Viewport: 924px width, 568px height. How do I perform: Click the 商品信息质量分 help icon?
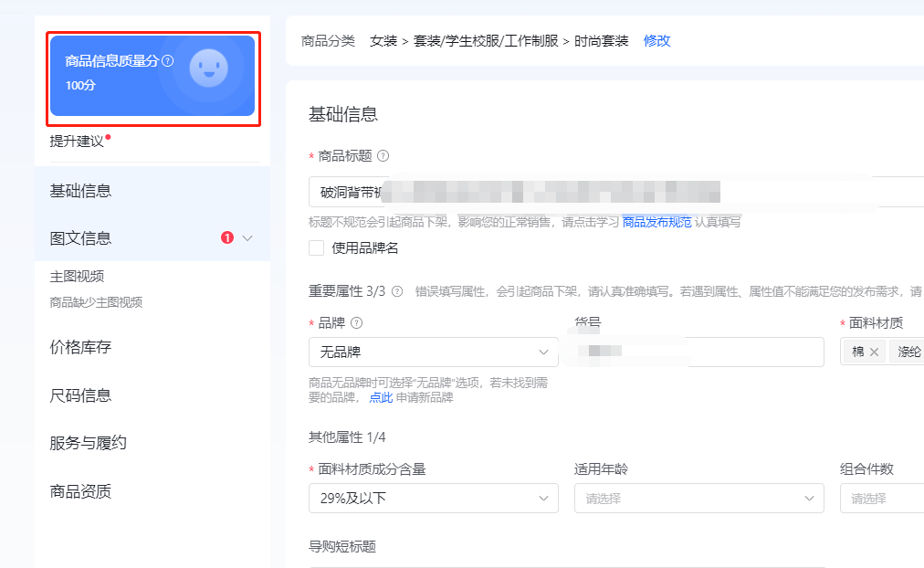pyautogui.click(x=168, y=62)
